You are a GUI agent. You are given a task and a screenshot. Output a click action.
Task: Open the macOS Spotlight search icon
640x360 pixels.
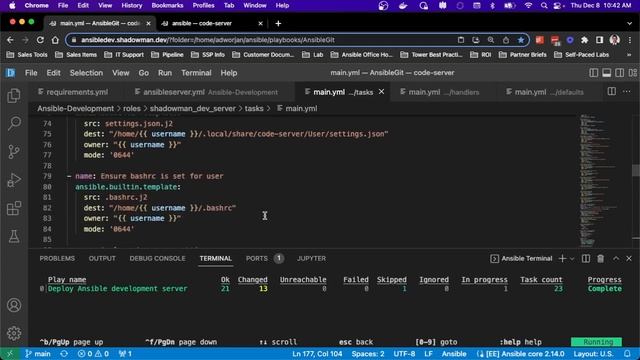(544, 6)
